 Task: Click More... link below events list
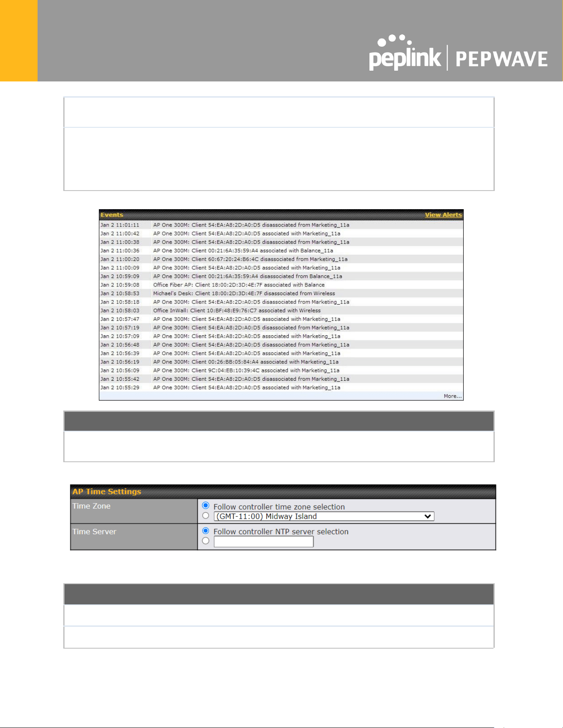pyautogui.click(x=453, y=396)
